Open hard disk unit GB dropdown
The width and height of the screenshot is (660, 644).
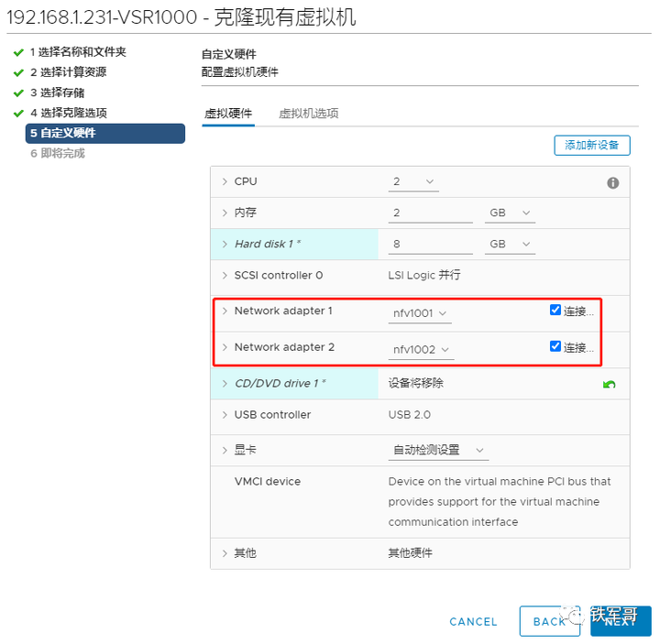510,244
